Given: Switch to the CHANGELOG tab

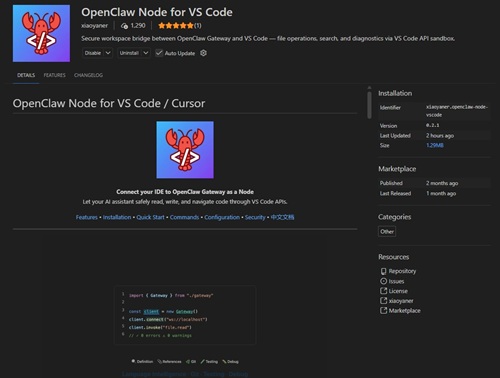Looking at the screenshot, I should (88, 75).
